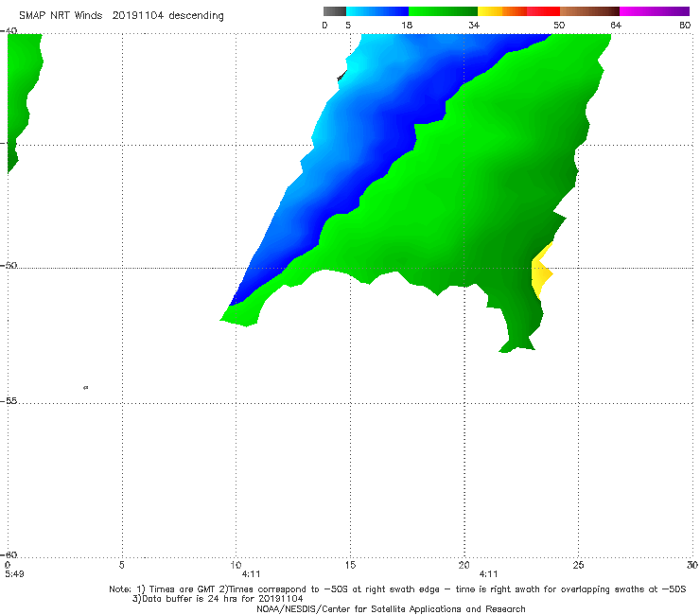Click the yellow-orange segment of the color bar
Viewport: 700px width, 615px height.
(x=502, y=11)
